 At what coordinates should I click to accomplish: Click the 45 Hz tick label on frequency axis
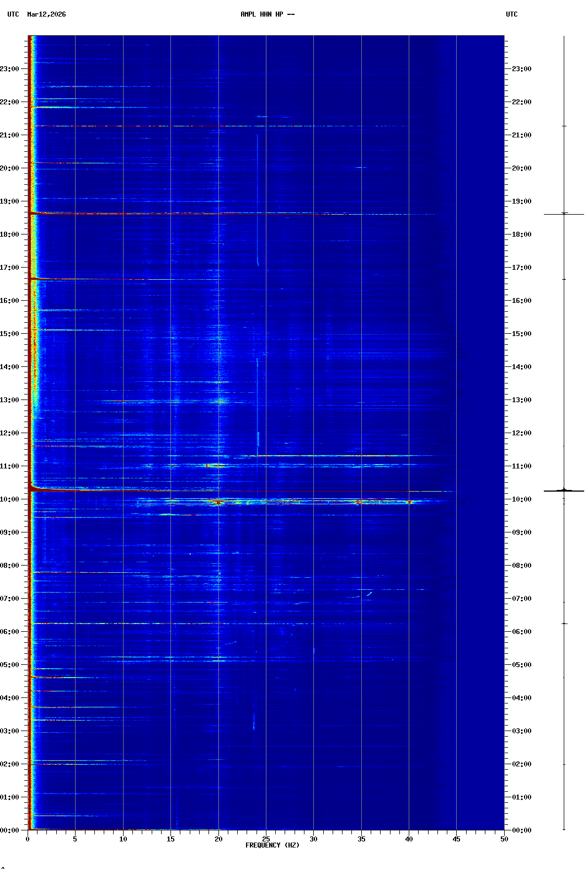(456, 839)
